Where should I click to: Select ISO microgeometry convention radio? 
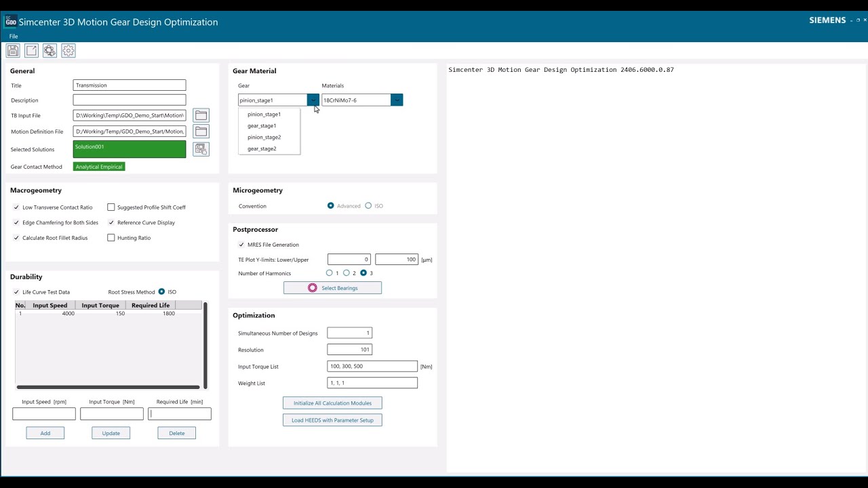368,206
